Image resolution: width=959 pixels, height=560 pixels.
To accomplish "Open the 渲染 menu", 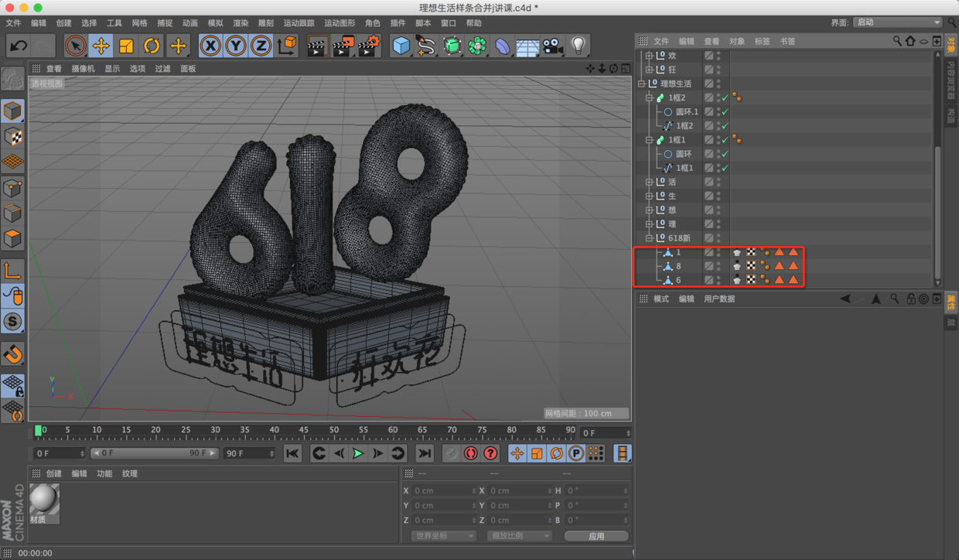I will click(x=241, y=23).
